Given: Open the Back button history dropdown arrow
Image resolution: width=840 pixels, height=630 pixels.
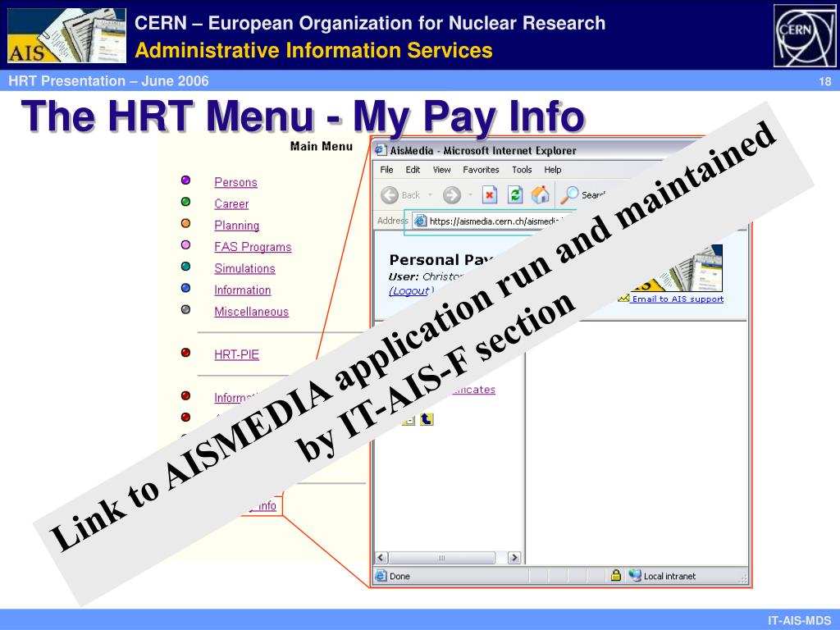Looking at the screenshot, I should click(x=430, y=195).
